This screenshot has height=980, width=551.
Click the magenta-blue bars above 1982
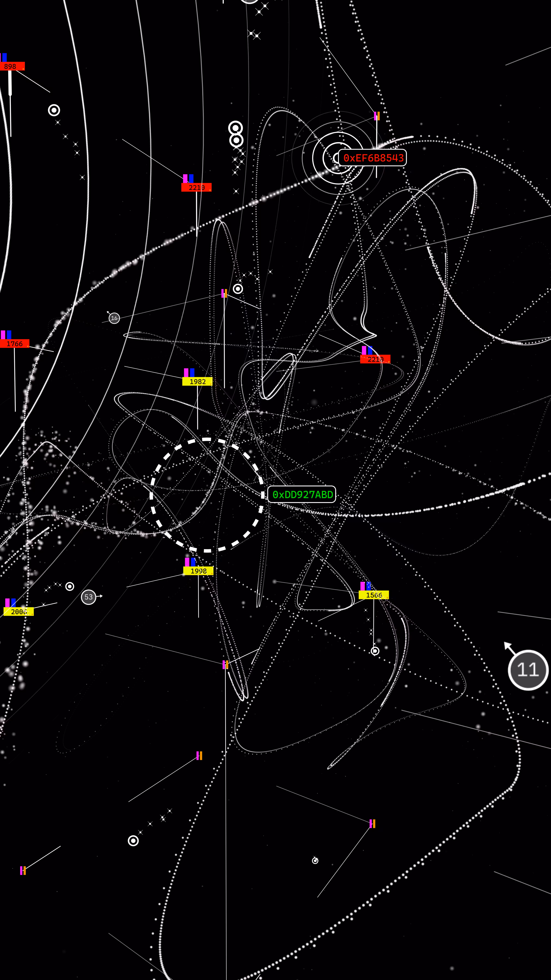pyautogui.click(x=189, y=372)
